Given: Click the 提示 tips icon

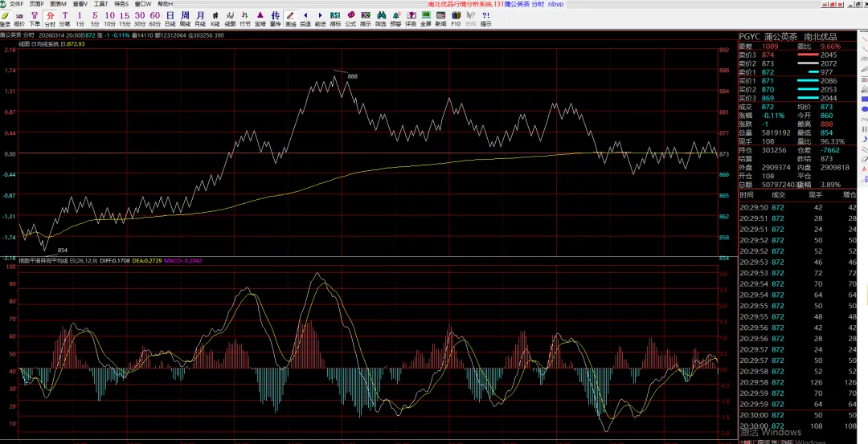Looking at the screenshot, I should 485,18.
